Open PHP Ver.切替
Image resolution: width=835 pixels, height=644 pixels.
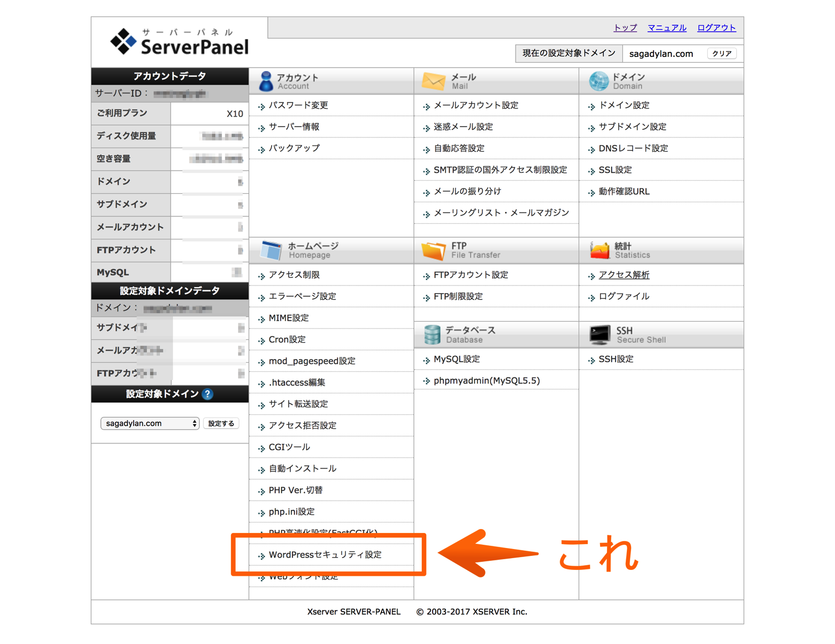point(296,490)
